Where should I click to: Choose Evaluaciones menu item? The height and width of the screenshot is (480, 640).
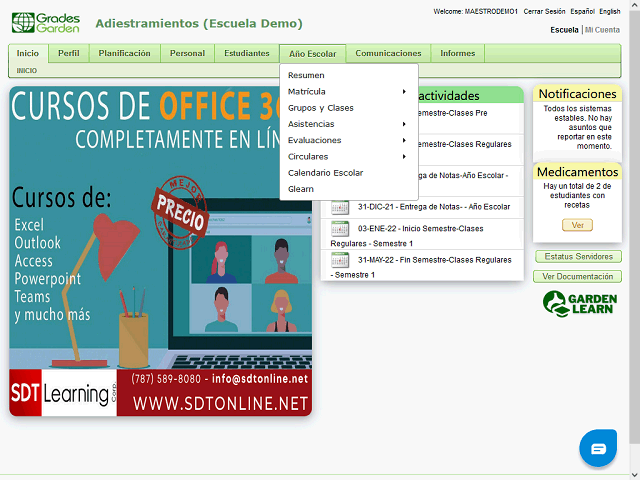tap(349, 140)
